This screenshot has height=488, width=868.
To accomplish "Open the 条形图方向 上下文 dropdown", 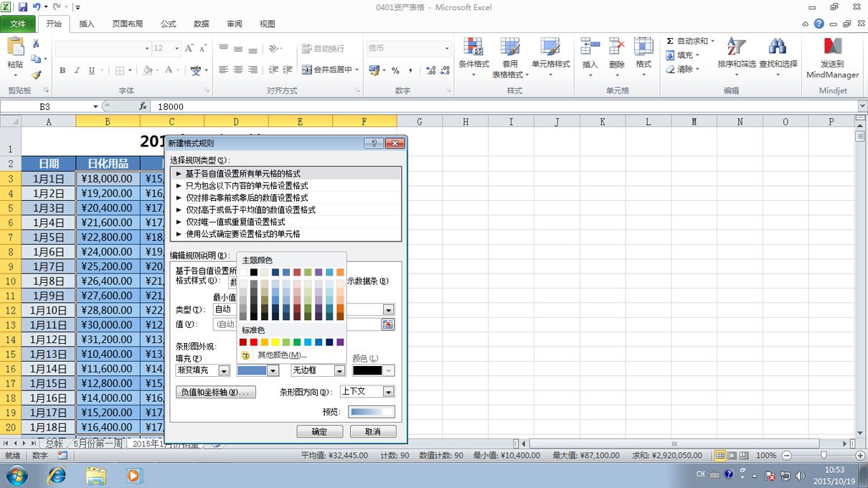I will (x=388, y=392).
